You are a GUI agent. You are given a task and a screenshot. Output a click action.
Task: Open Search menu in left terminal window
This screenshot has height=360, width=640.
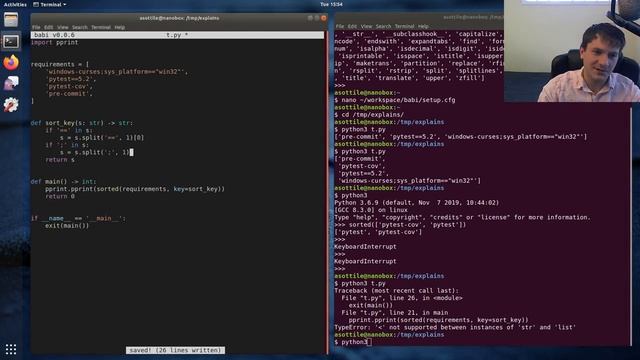[80, 27]
